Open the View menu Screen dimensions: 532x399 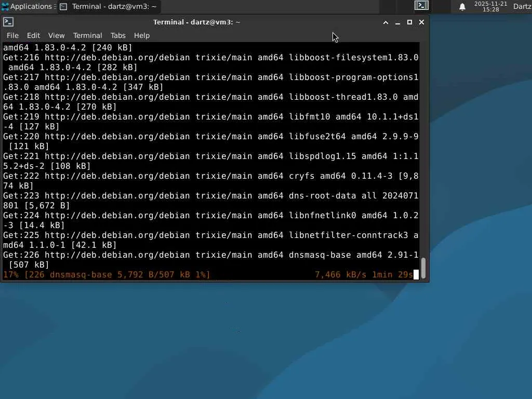[x=56, y=35]
